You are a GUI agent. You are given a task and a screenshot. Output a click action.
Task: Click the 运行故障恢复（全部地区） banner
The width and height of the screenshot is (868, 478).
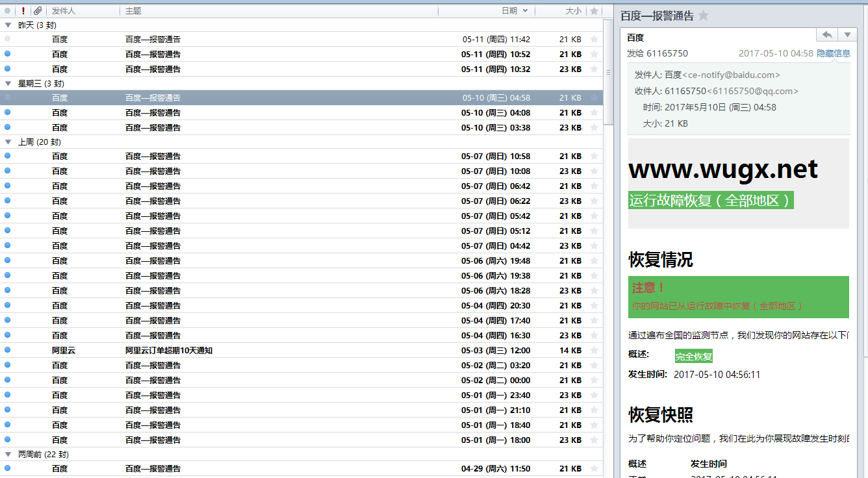711,200
